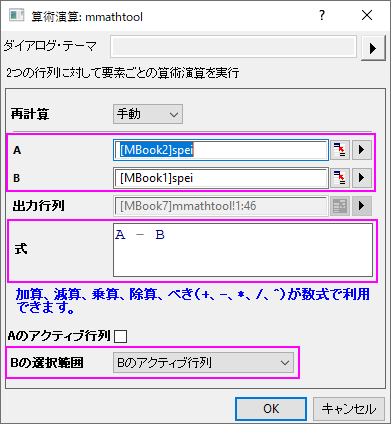
Task: Click the dialog icon in the title bar
Action: pos(16,16)
